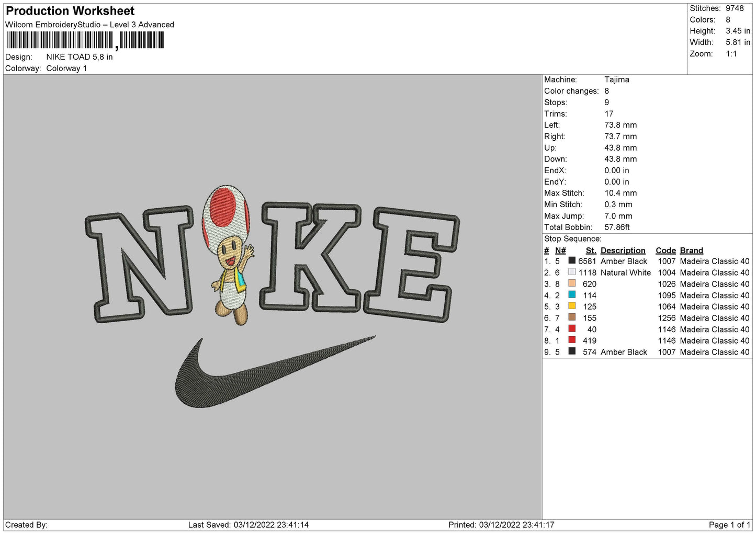The height and width of the screenshot is (534, 756).
Task: Click the Brand column header
Action: point(692,251)
